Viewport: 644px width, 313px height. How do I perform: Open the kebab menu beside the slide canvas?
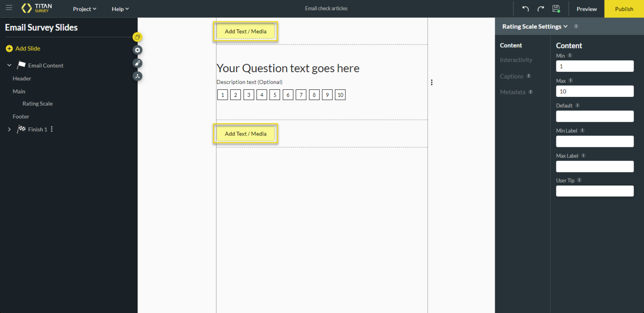(x=432, y=82)
